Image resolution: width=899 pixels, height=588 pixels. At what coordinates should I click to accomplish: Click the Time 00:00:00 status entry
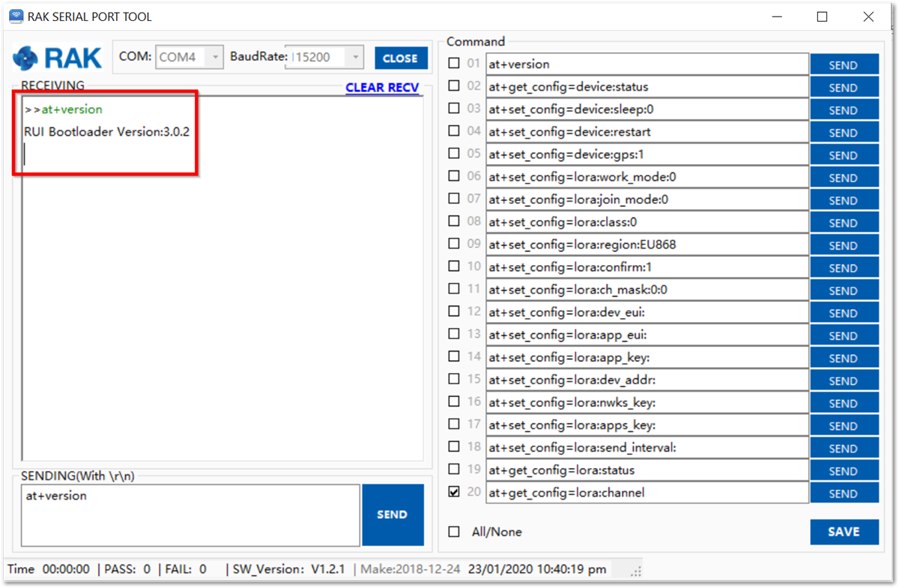(49, 569)
